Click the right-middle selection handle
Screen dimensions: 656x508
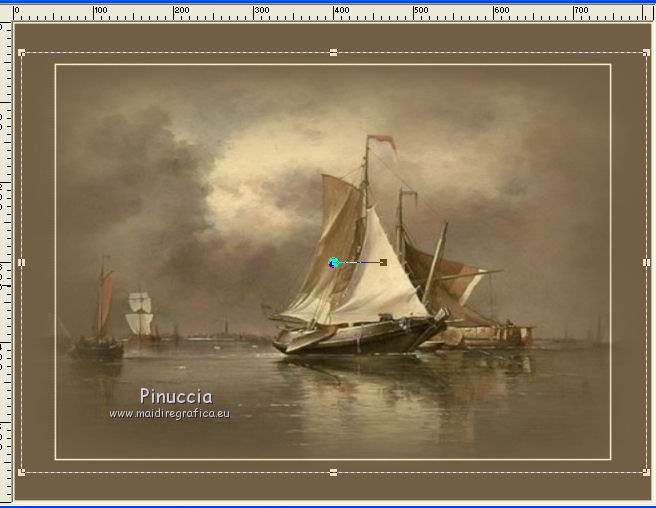pyautogui.click(x=646, y=262)
